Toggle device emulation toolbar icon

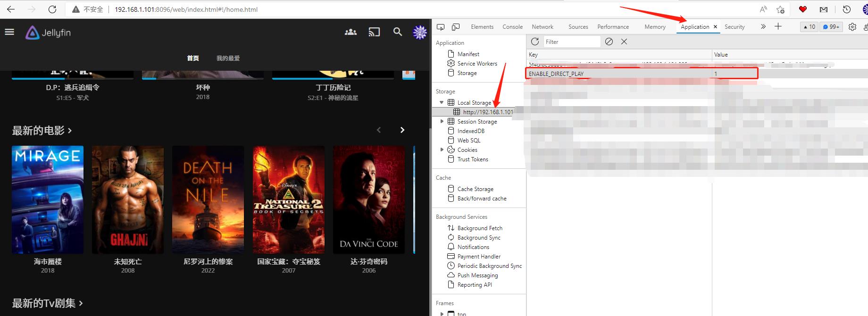coord(456,27)
